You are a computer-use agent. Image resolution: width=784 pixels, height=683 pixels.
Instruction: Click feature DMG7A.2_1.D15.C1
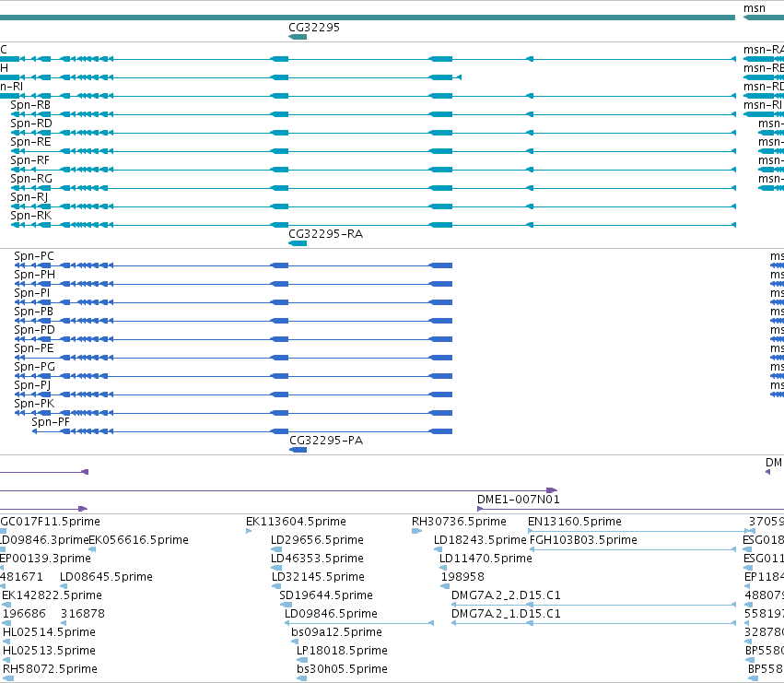506,614
